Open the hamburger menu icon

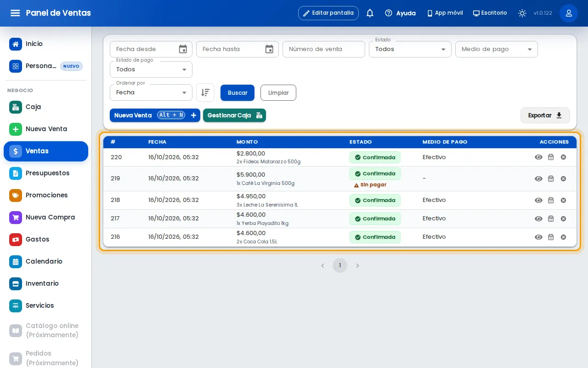[15, 13]
